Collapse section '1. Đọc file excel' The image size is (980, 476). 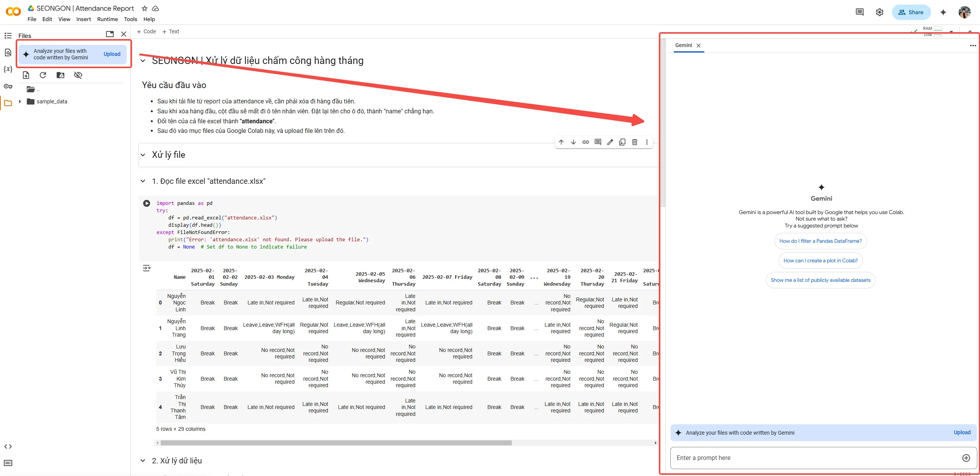click(x=143, y=181)
